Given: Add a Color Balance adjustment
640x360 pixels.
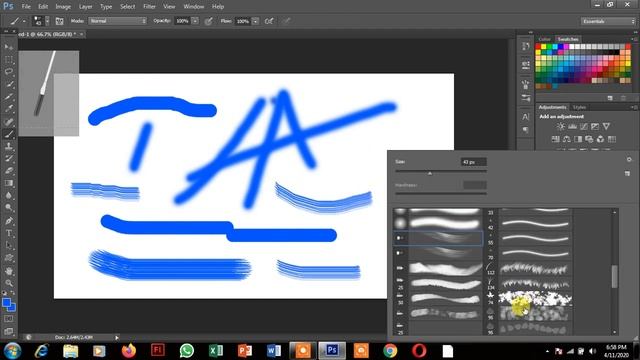Looking at the screenshot, I should pos(567,139).
